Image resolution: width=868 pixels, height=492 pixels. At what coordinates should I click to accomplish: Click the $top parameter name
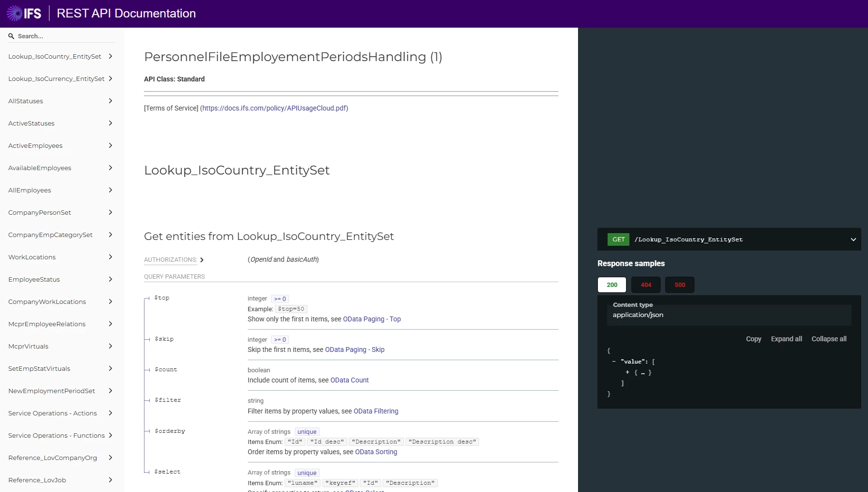coord(162,298)
